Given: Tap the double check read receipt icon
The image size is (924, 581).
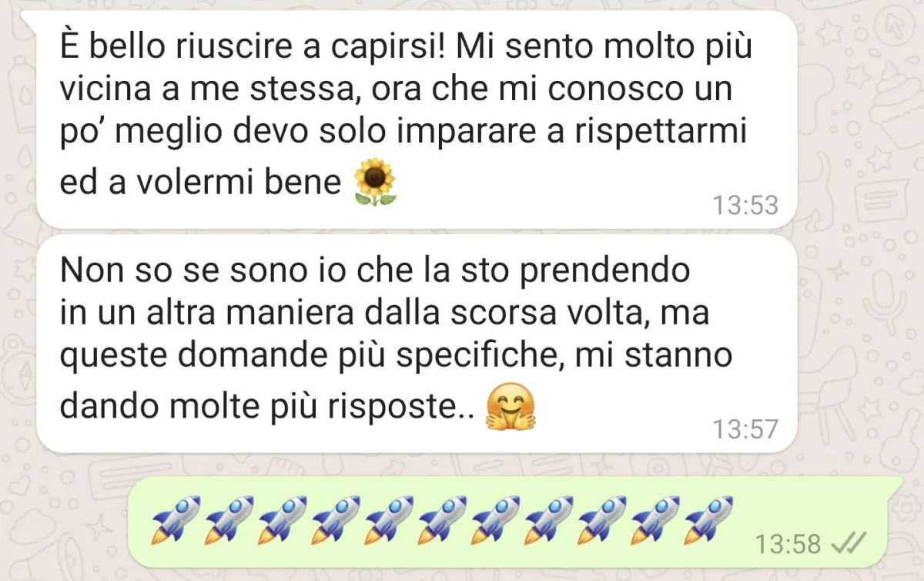Looking at the screenshot, I should (x=849, y=544).
